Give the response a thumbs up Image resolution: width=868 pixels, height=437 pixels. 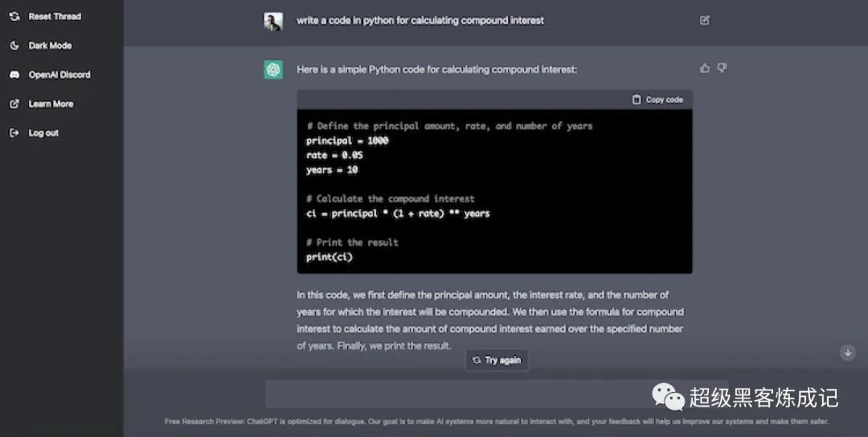(705, 68)
